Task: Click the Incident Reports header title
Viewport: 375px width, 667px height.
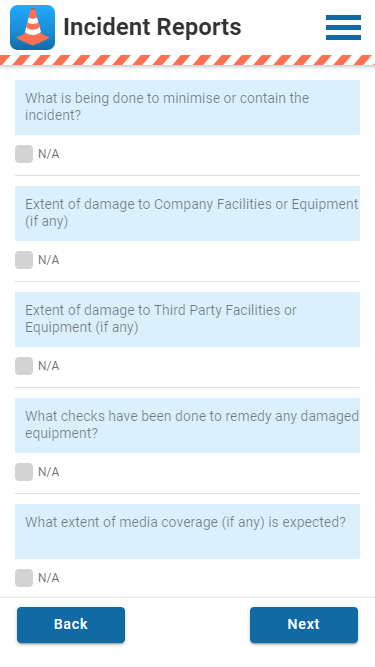Action: point(152,27)
